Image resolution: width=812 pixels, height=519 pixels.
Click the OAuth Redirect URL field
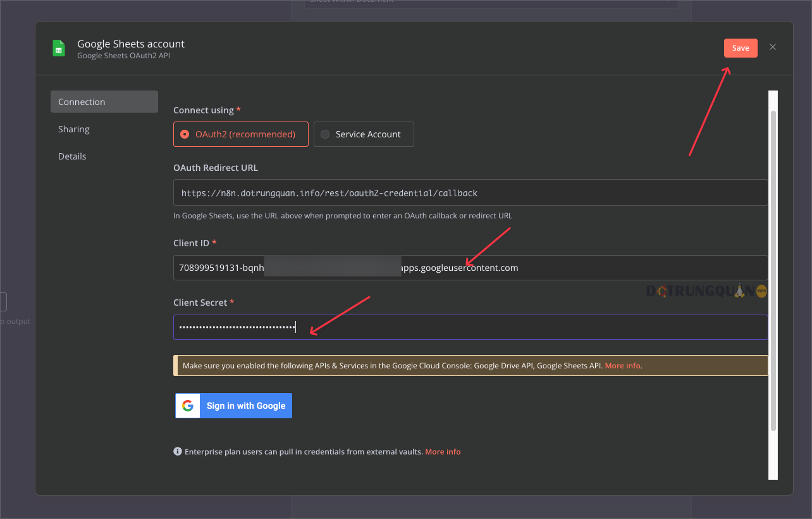471,193
